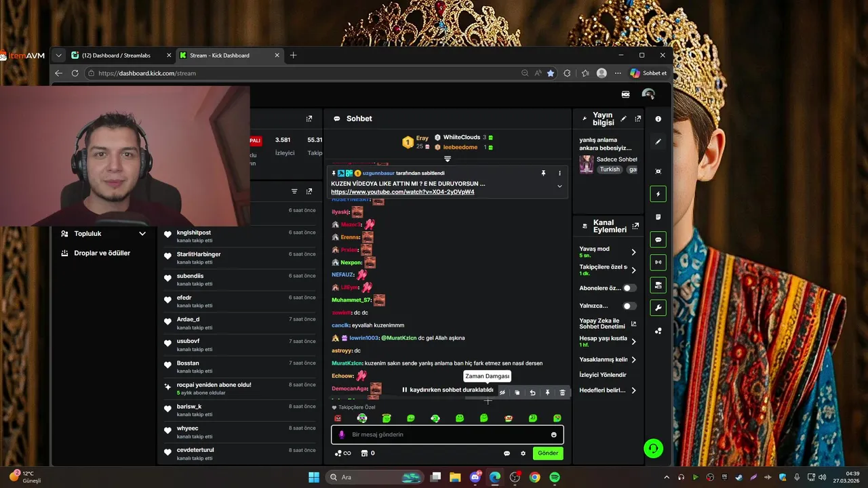
Task: Expand the chat leaderboard arrow
Action: [448, 159]
